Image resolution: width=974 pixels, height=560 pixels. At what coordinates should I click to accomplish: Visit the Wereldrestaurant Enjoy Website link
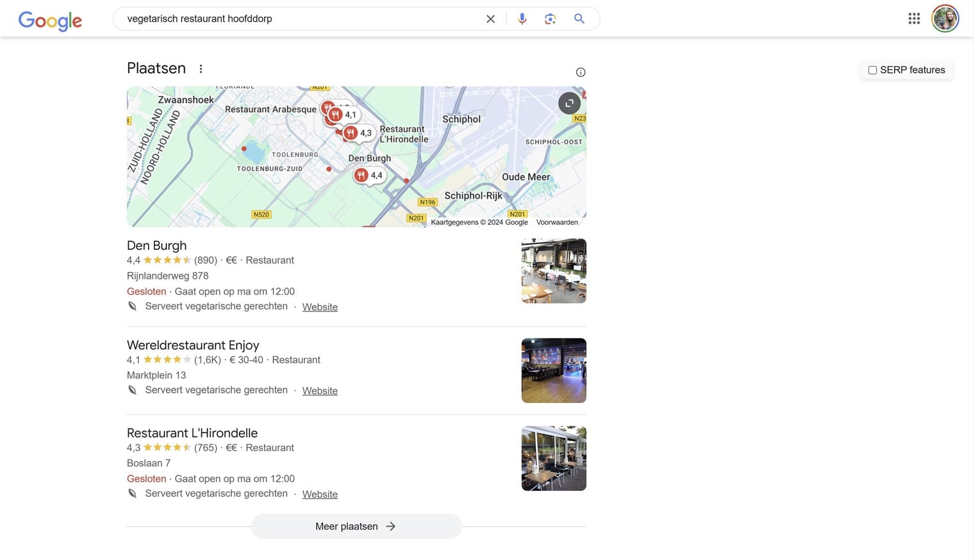click(x=320, y=391)
